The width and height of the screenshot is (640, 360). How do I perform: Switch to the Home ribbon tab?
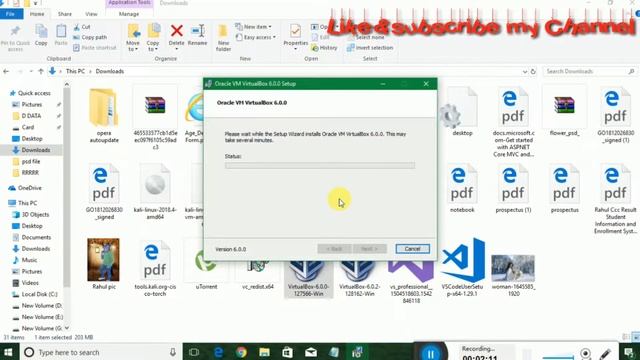[x=37, y=14]
